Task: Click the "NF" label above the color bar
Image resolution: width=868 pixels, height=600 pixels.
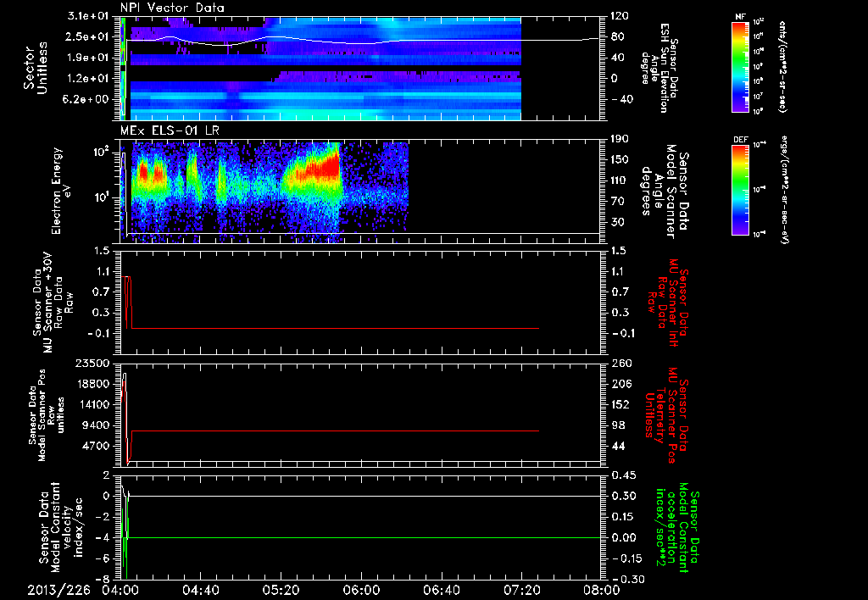Action: click(740, 17)
